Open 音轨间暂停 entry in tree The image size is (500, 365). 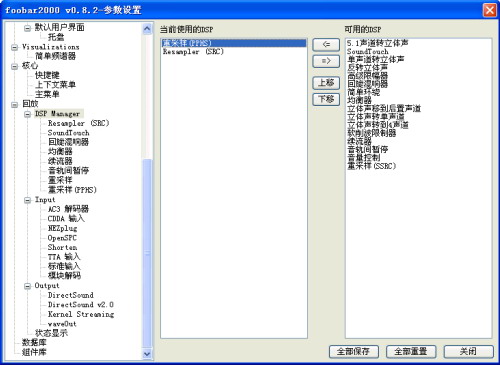[68, 171]
